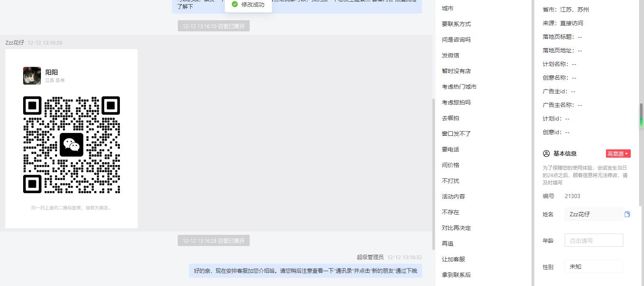Click the WeChat logo in the QR code center

[x=72, y=145]
